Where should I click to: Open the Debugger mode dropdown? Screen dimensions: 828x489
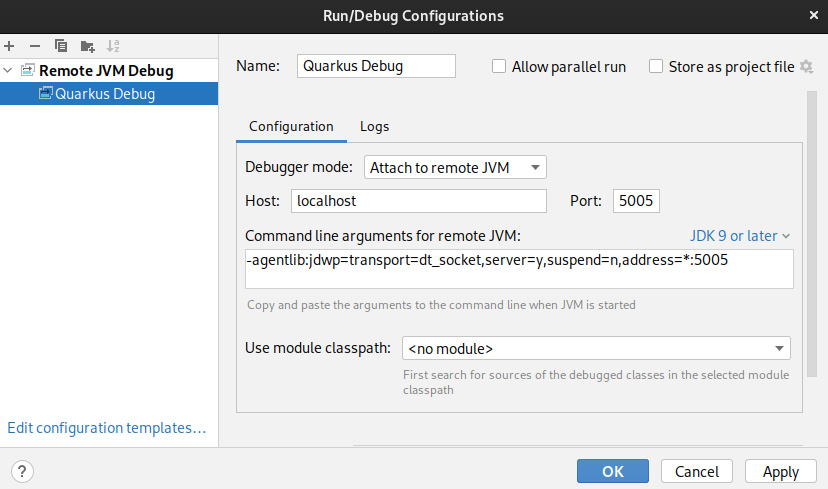pos(455,167)
